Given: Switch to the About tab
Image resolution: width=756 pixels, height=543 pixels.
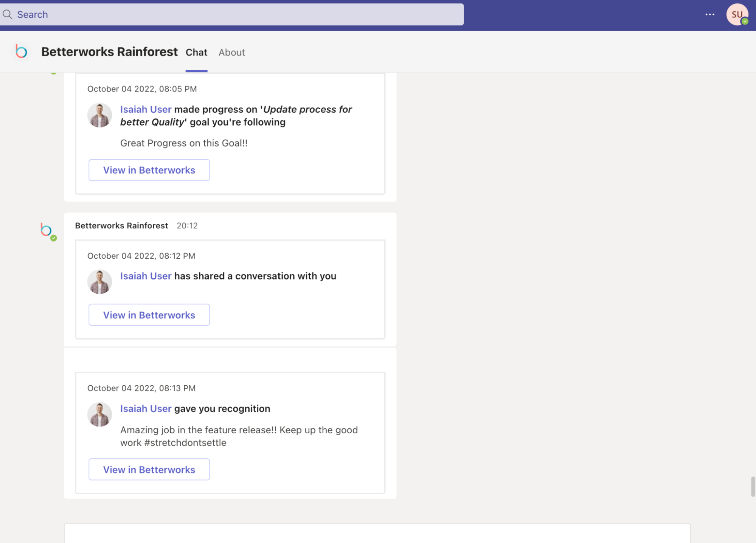Looking at the screenshot, I should click(x=231, y=52).
